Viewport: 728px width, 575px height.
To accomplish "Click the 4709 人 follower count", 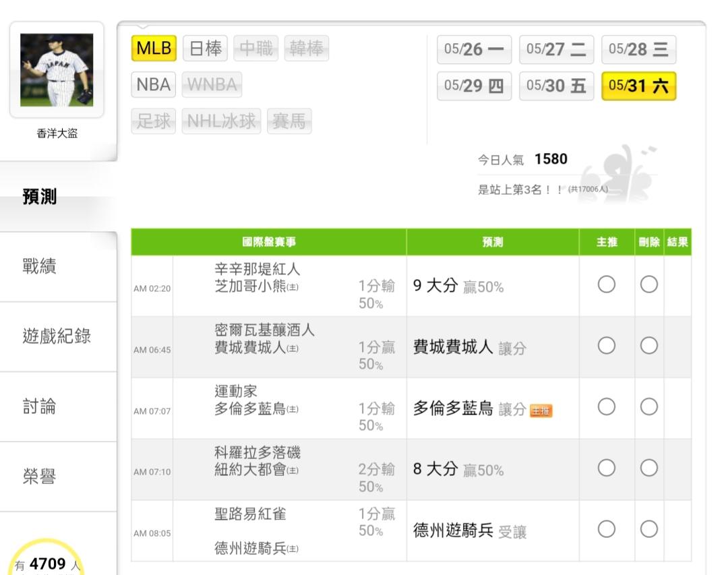I will coord(47,564).
